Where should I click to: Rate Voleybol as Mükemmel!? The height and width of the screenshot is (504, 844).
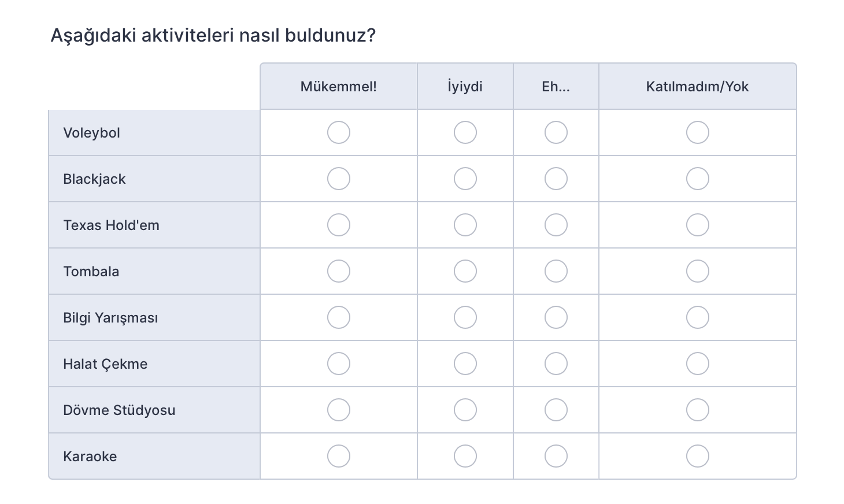(339, 132)
